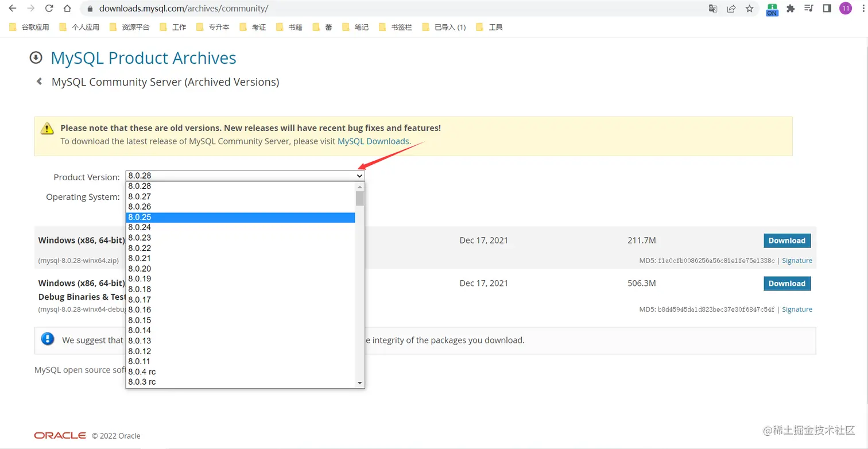Open the green ON extension
The width and height of the screenshot is (868, 449).
[772, 10]
